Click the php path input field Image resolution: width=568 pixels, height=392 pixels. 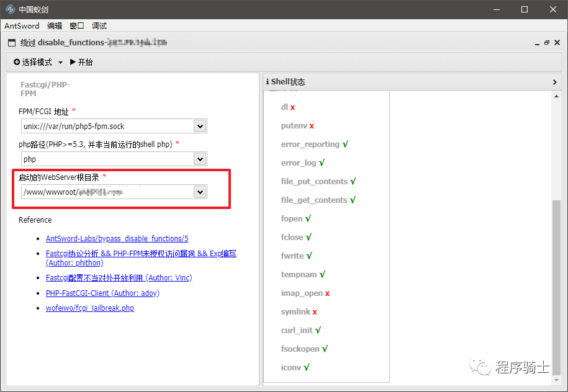tap(107, 159)
